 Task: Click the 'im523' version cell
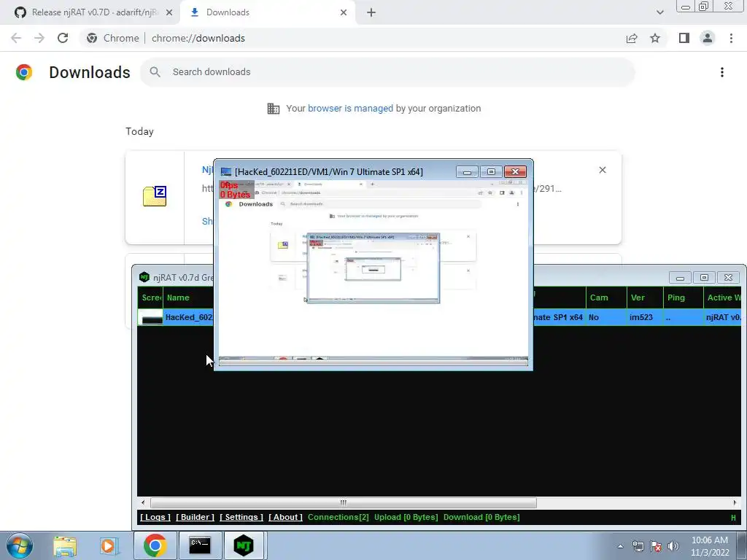coord(641,317)
